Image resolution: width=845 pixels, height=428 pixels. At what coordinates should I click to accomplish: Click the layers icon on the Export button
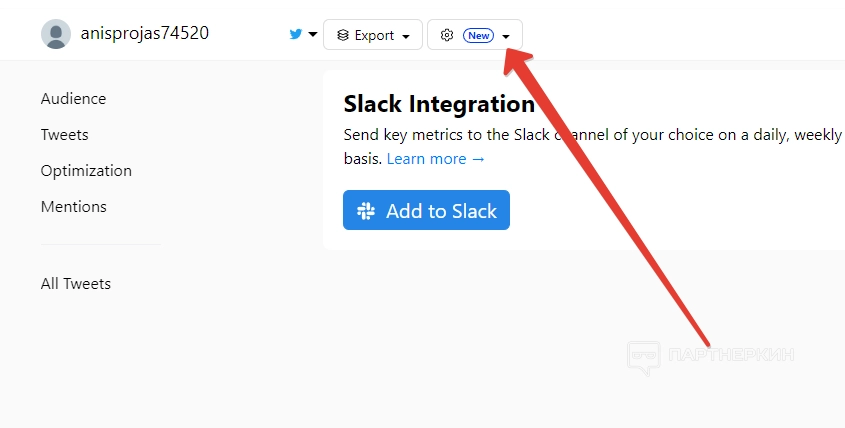point(343,35)
